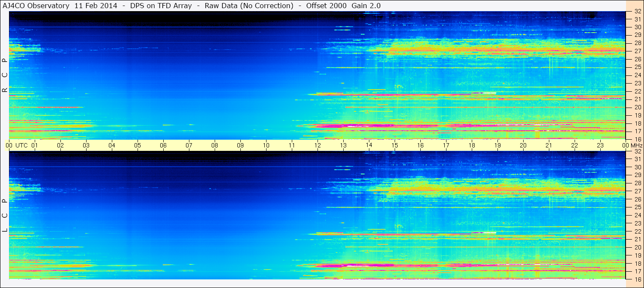644x288 pixels.
Task: Choose hour 08 on the time axis
Action: (x=215, y=145)
